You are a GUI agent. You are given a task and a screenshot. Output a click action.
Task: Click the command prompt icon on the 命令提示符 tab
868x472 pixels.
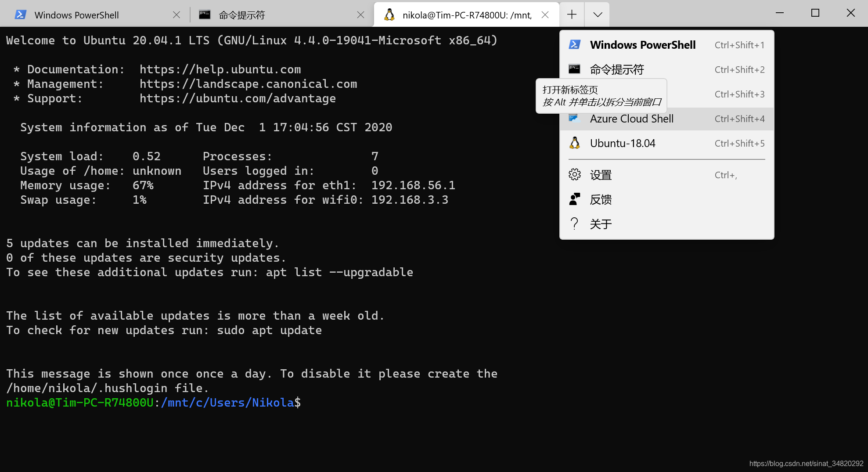click(205, 14)
